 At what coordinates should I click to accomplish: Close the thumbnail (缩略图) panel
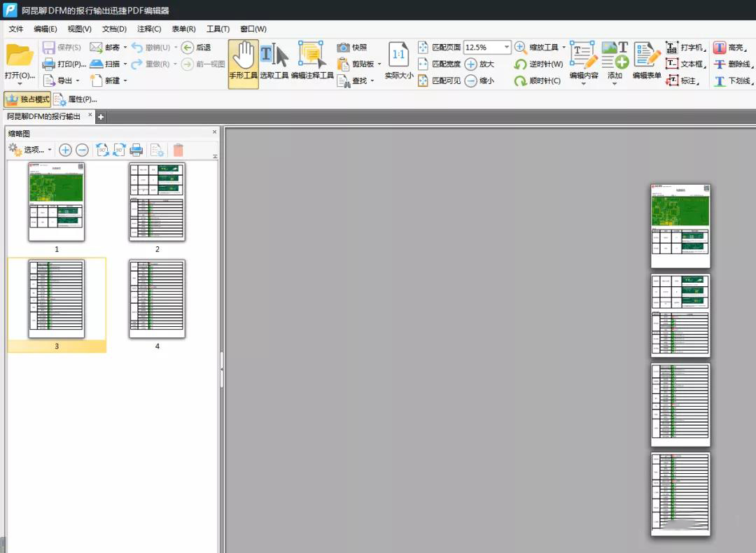215,132
